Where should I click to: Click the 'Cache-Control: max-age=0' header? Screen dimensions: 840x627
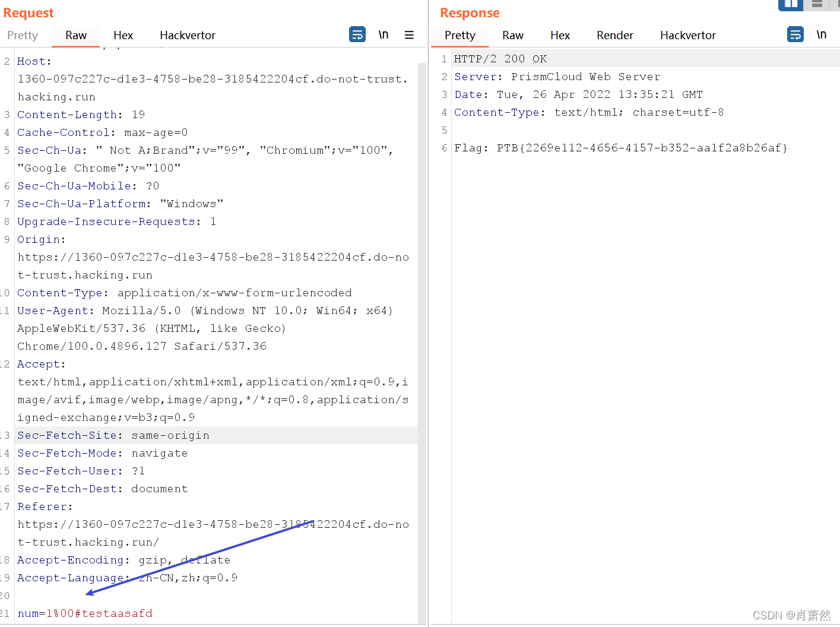coord(102,132)
